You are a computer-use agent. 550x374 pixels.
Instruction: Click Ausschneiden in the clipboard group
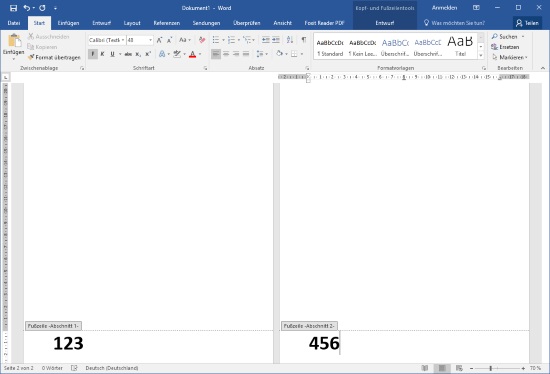pos(49,36)
